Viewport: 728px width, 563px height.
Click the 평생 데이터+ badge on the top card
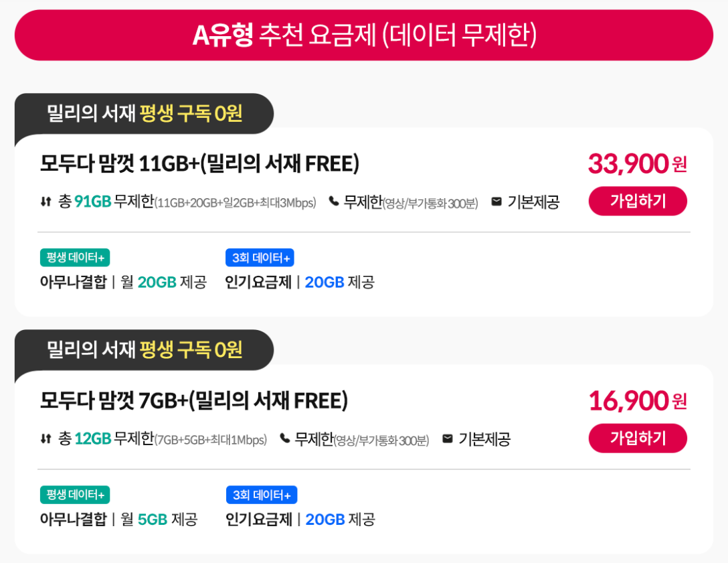74,257
